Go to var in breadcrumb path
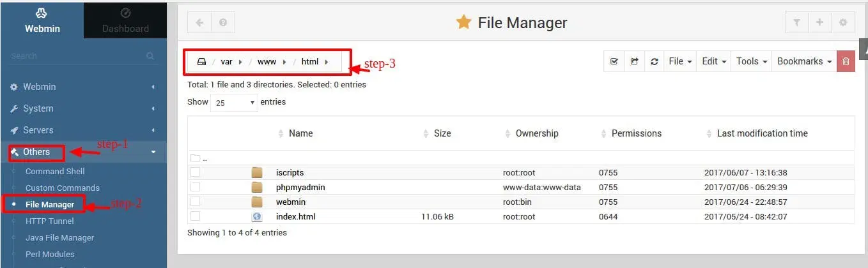Viewport: 868px width, 268px height. (x=226, y=62)
